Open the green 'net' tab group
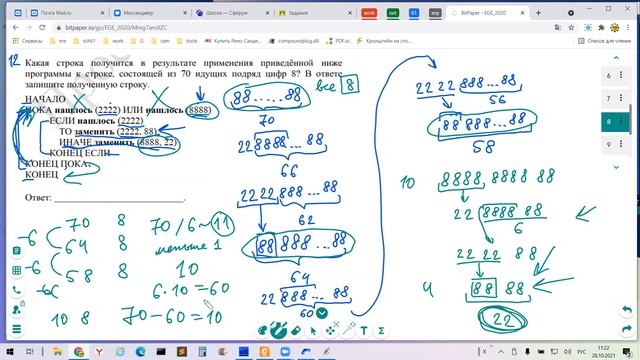The width and height of the screenshot is (640, 360). pos(393,13)
